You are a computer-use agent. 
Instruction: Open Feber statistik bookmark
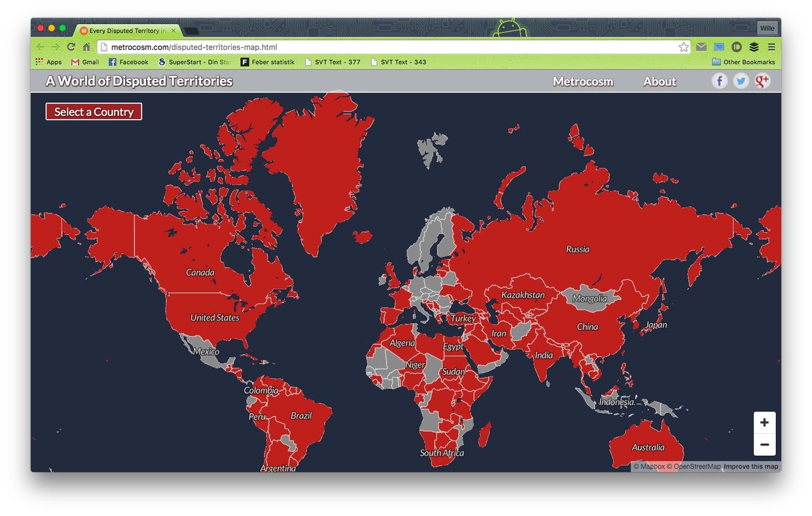pyautogui.click(x=268, y=62)
